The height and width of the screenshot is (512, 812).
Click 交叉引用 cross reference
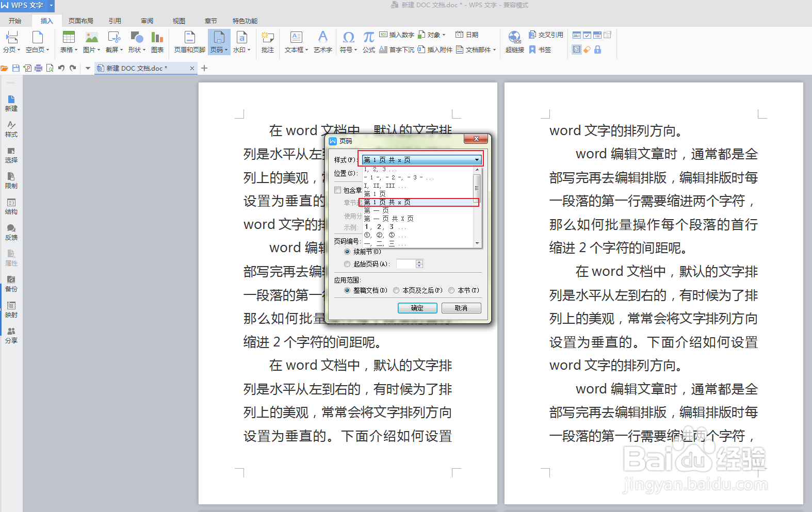pyautogui.click(x=546, y=35)
